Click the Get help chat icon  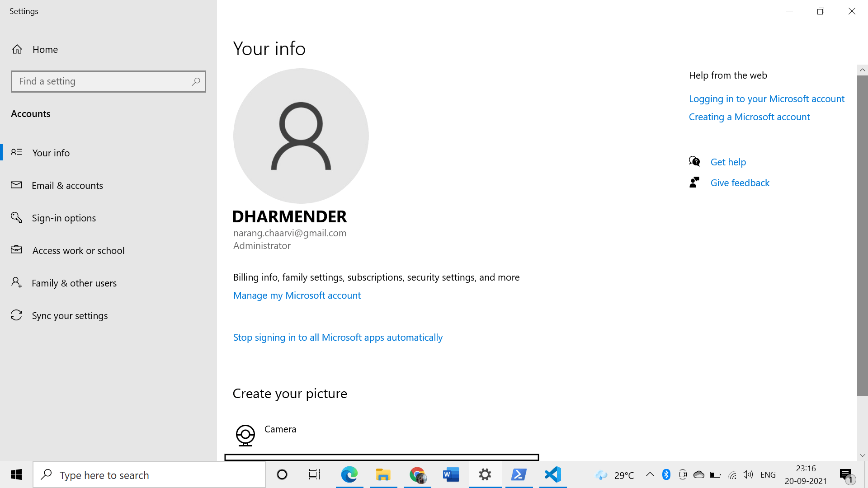click(x=694, y=162)
